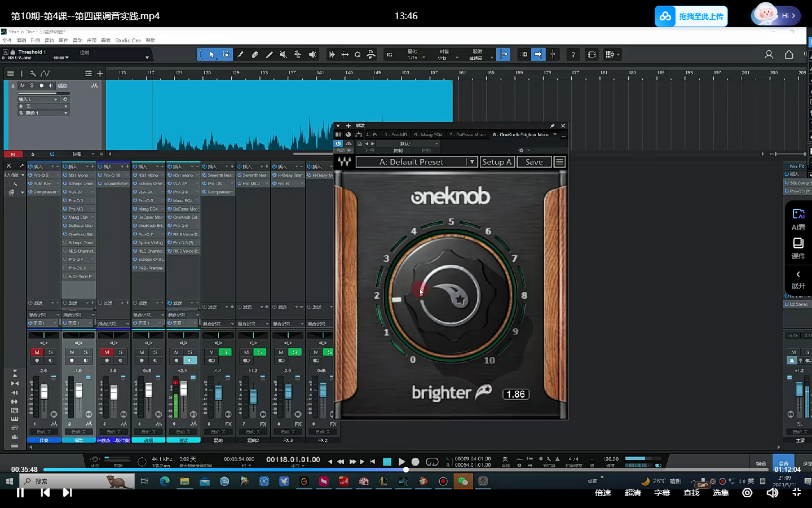Screen dimensions: 812x508
Task: Open the 文件 menu
Action: click(x=7, y=41)
